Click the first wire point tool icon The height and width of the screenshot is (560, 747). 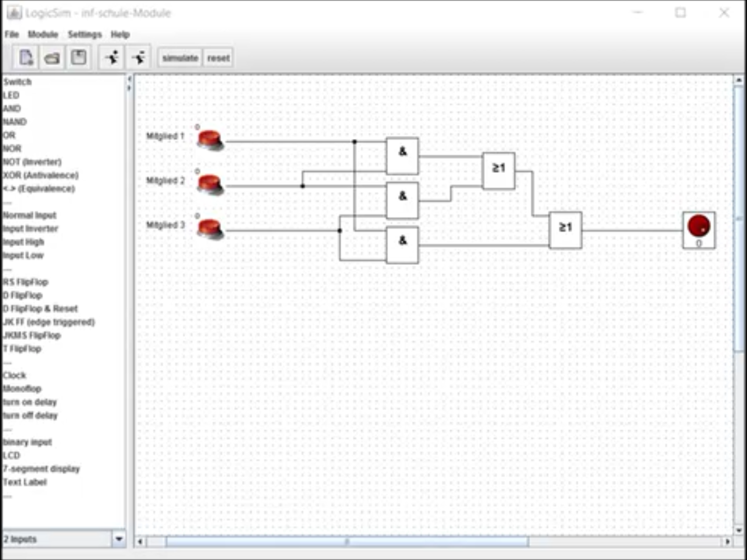[112, 58]
